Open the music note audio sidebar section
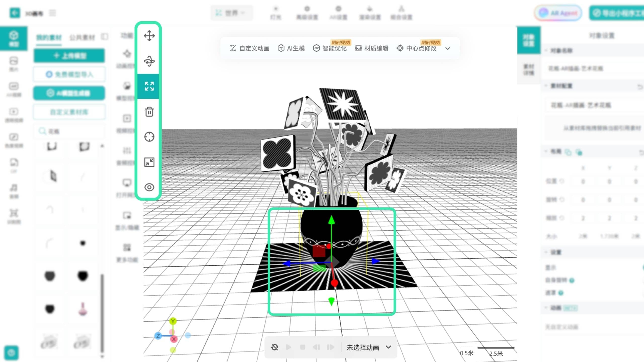The width and height of the screenshot is (644, 362). tap(14, 191)
